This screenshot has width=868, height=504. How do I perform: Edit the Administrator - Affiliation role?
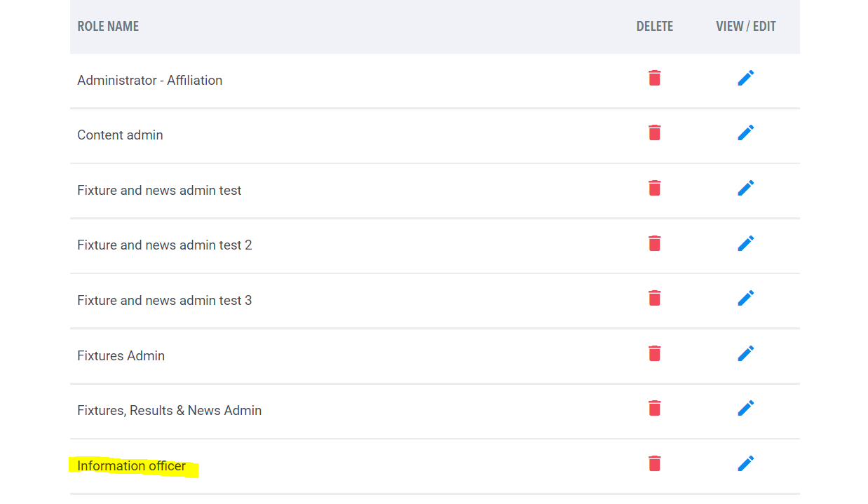click(x=746, y=78)
